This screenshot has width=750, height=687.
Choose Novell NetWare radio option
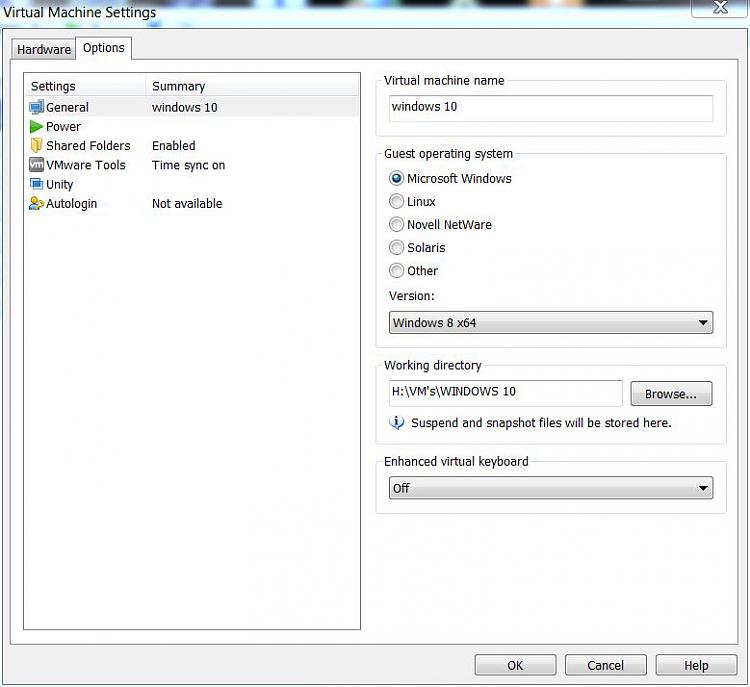pyautogui.click(x=396, y=224)
